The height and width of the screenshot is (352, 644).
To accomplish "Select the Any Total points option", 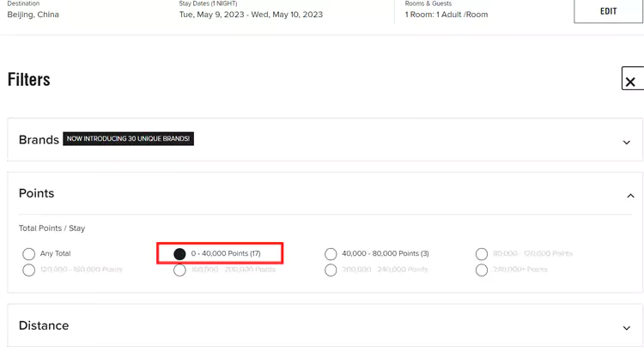I will [x=29, y=254].
